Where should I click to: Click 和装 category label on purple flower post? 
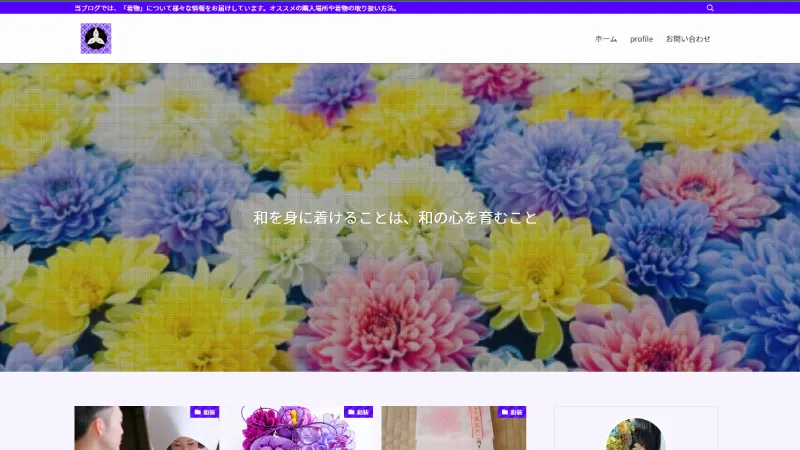click(364, 412)
